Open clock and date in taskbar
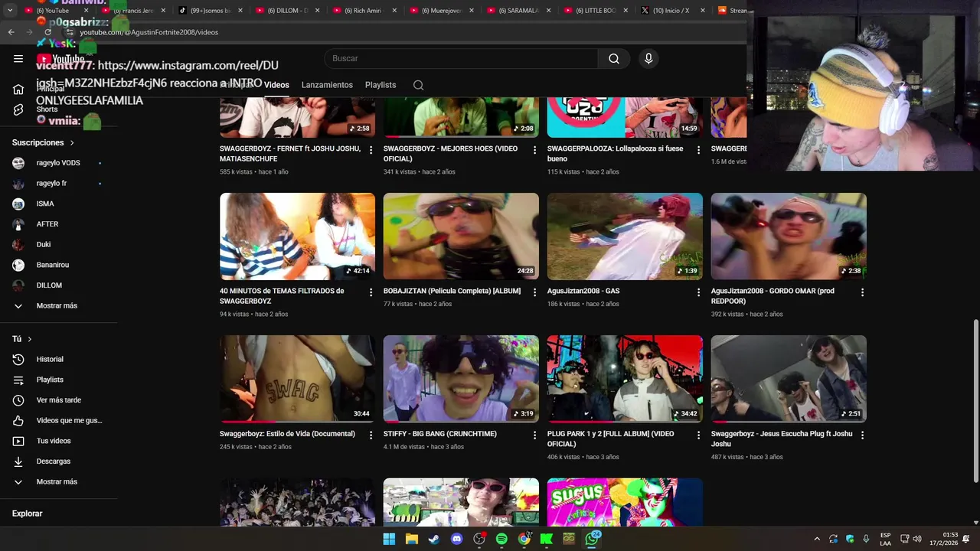The width and height of the screenshot is (980, 551). tap(945, 539)
